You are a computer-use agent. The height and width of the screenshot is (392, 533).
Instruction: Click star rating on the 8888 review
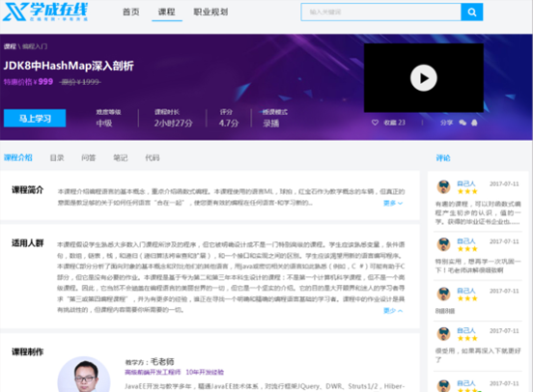point(467,298)
